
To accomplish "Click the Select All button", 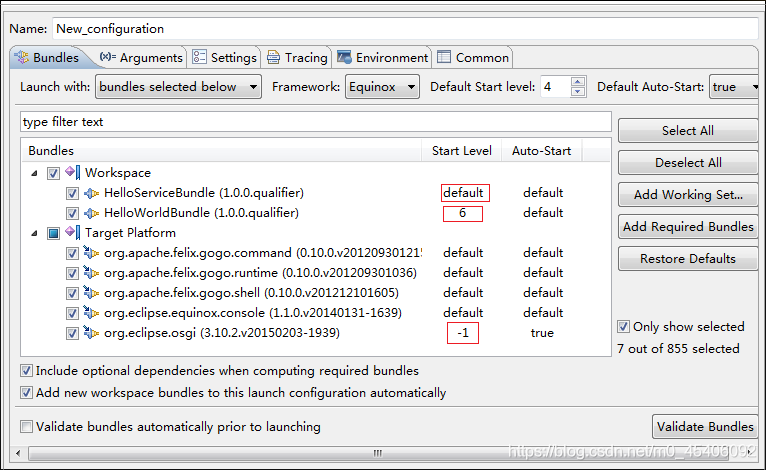I will [x=688, y=130].
